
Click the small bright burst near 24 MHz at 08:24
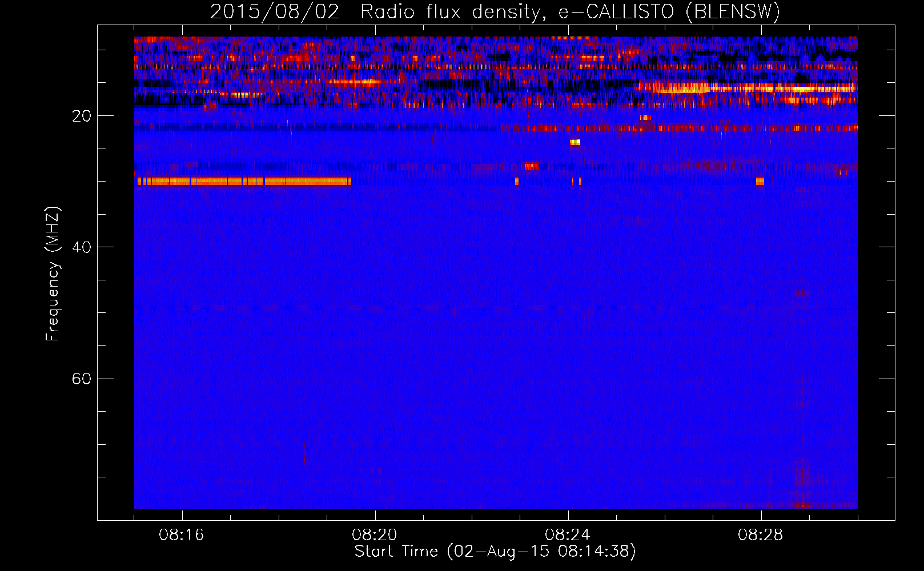575,142
